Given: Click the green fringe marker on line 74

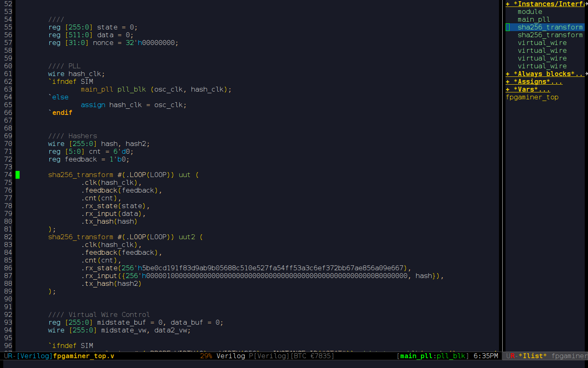Looking at the screenshot, I should pyautogui.click(x=18, y=175).
